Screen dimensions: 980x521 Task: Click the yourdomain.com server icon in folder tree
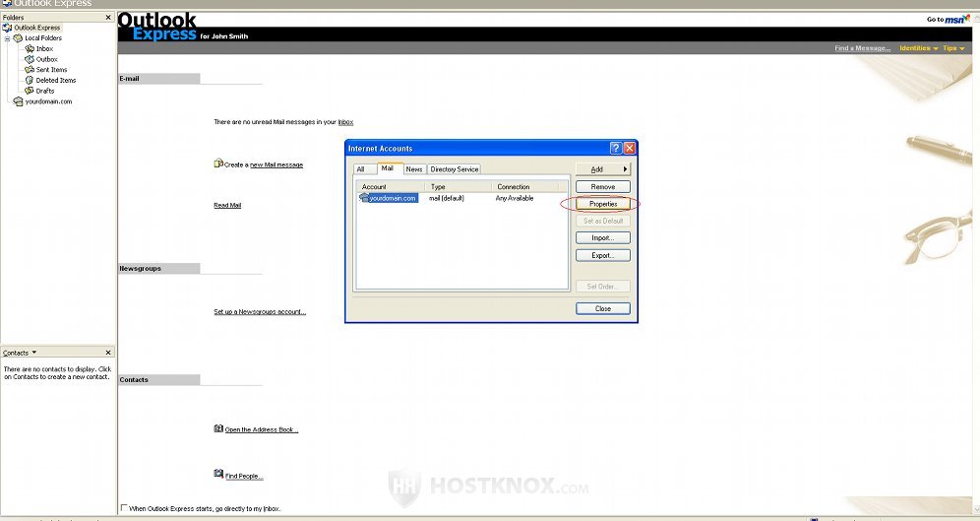coord(18,101)
